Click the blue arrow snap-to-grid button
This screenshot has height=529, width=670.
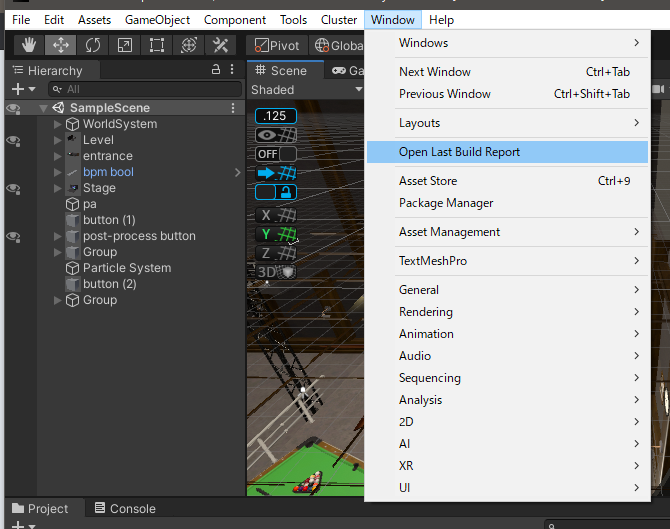click(x=276, y=173)
